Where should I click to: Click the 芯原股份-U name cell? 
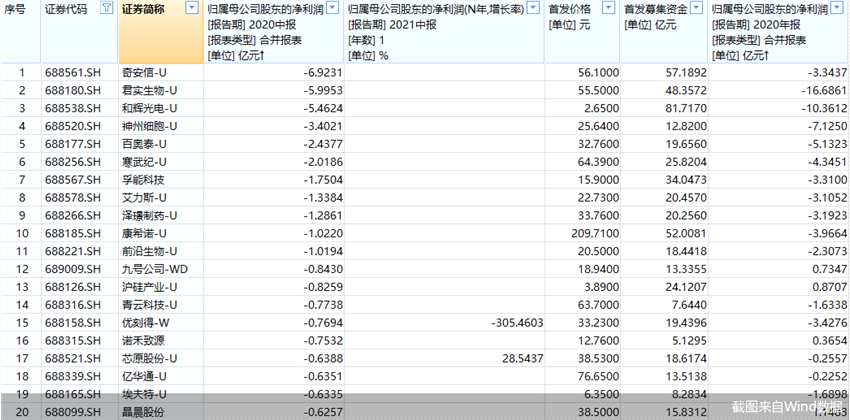(150, 359)
